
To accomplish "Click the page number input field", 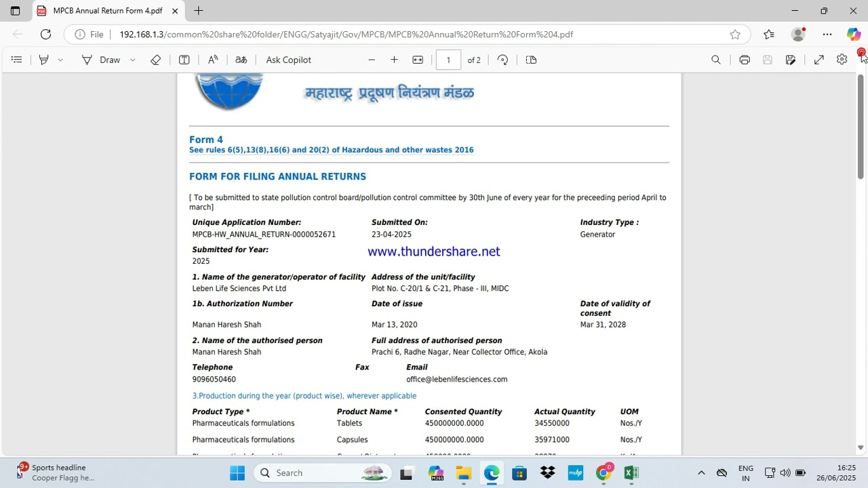I will (x=448, y=60).
